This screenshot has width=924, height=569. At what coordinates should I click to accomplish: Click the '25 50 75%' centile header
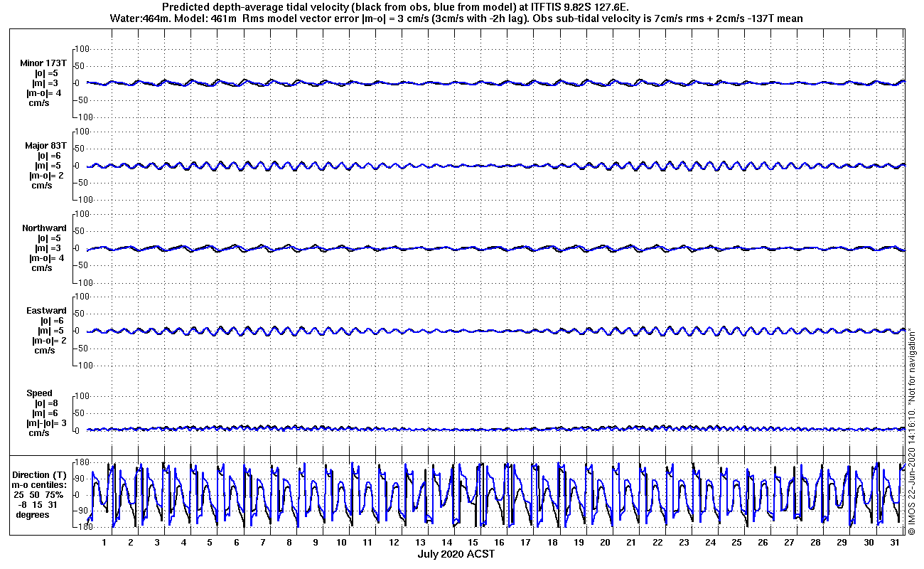(x=38, y=494)
